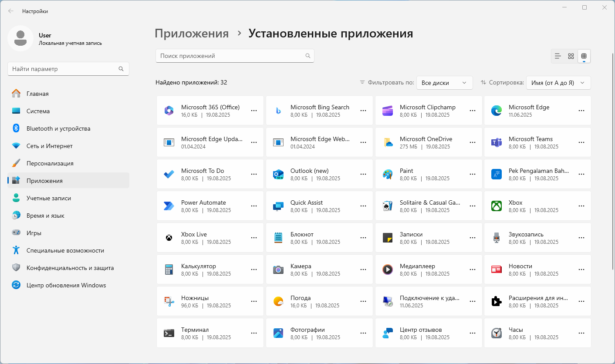
Task: Click the Solitaire & Casual Games icon
Action: (x=387, y=206)
